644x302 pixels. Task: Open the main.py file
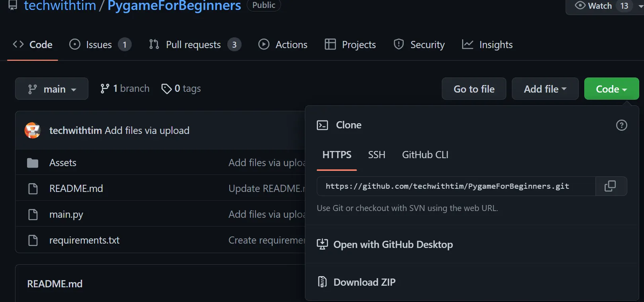tap(66, 215)
